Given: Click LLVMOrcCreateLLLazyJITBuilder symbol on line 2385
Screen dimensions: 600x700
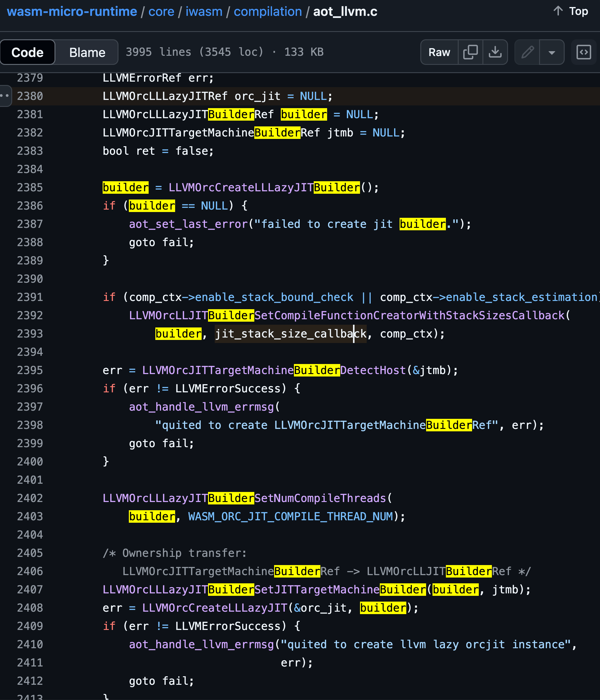Looking at the screenshot, I should pos(264,187).
